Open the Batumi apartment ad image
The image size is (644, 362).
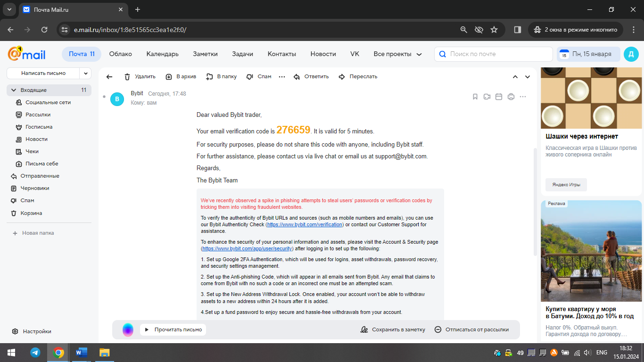591,251
